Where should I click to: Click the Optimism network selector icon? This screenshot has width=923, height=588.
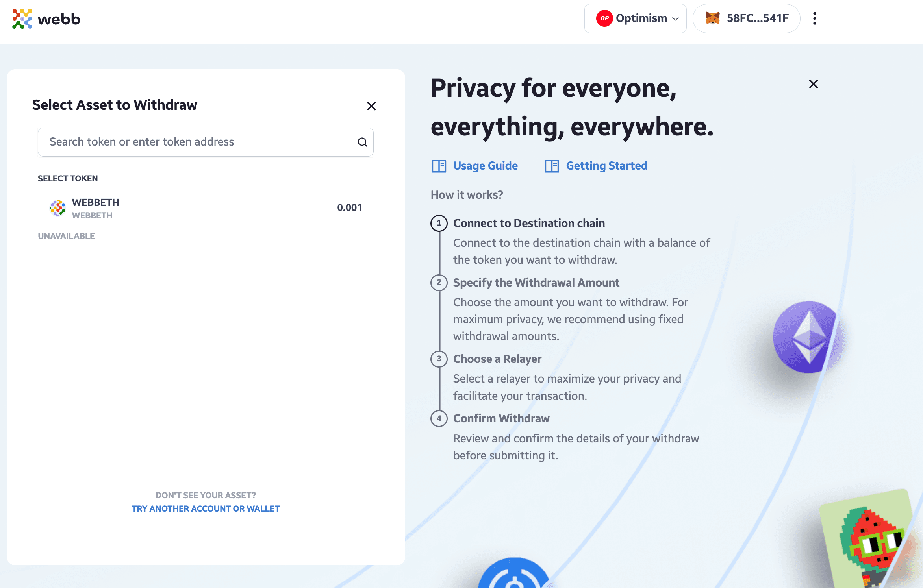coord(603,18)
